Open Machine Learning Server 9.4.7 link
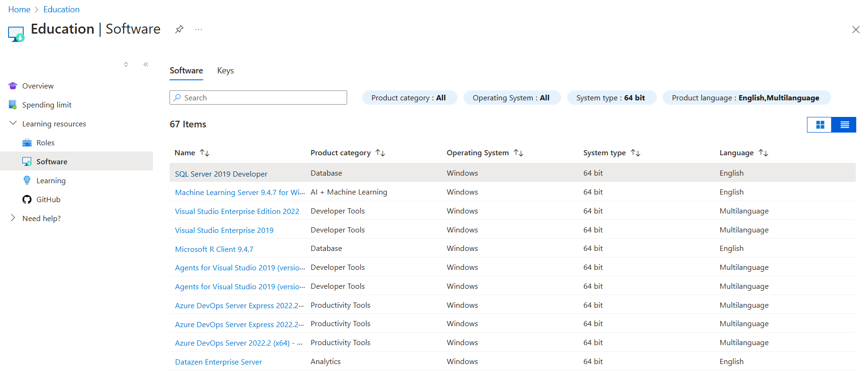The width and height of the screenshot is (868, 374). click(x=240, y=192)
